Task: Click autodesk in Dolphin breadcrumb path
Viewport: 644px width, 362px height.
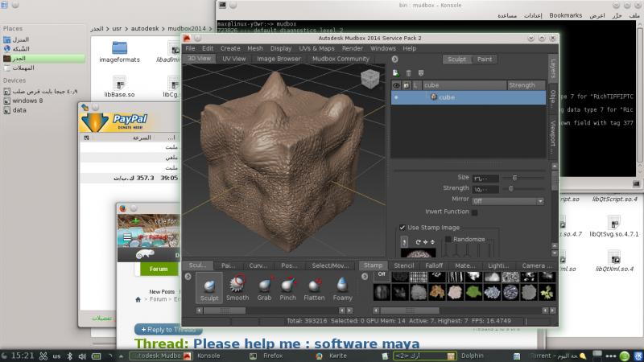Action: tap(145, 28)
